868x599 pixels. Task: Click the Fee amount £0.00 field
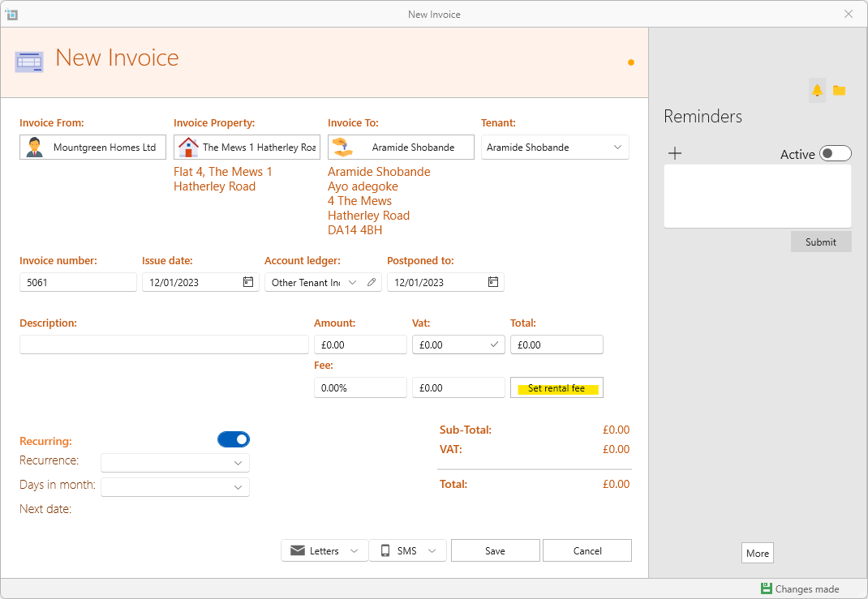pos(458,387)
